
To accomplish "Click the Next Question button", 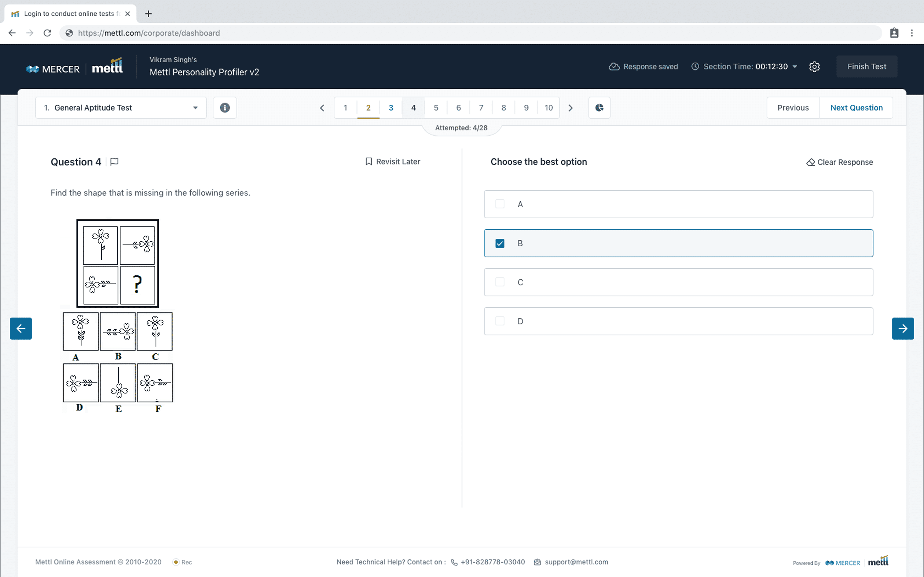I will tap(856, 108).
